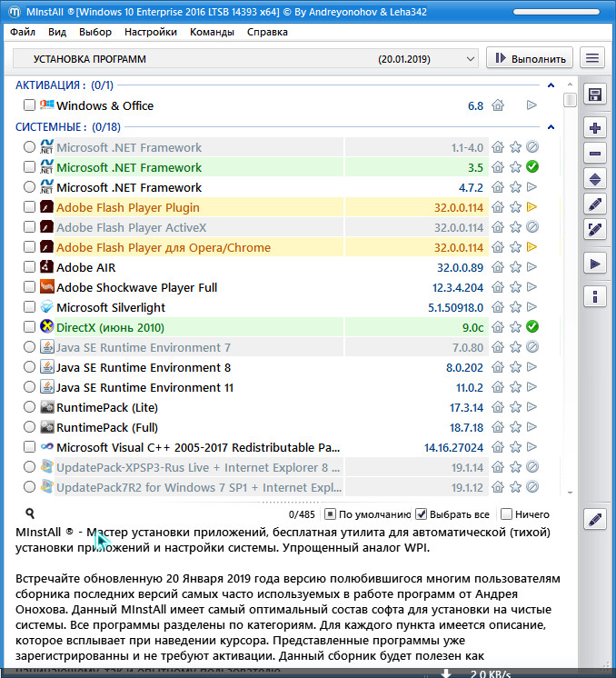Toggle the 'Ничего' checkbox
This screenshot has height=678, width=616.
click(x=506, y=514)
